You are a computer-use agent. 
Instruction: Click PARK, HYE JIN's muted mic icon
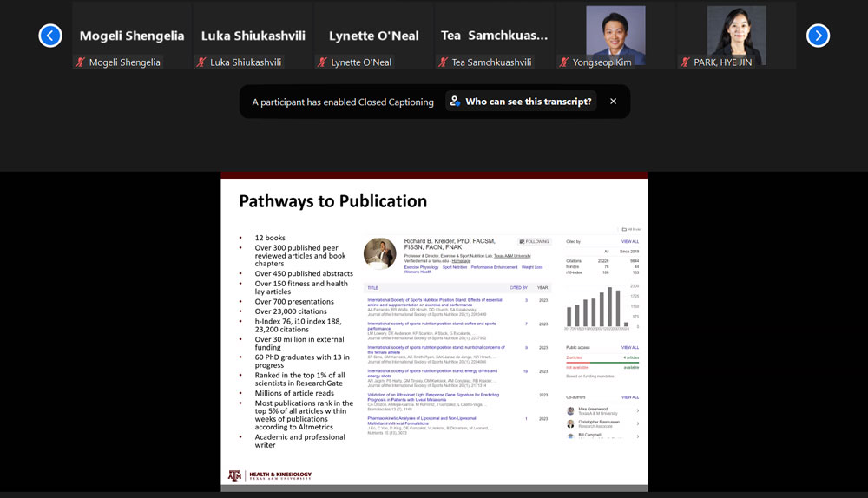tap(685, 62)
